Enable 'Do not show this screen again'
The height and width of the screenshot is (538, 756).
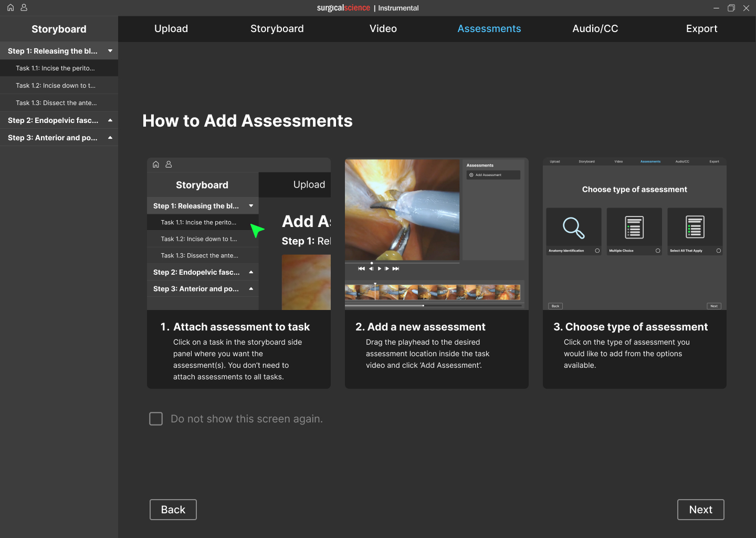(156, 419)
